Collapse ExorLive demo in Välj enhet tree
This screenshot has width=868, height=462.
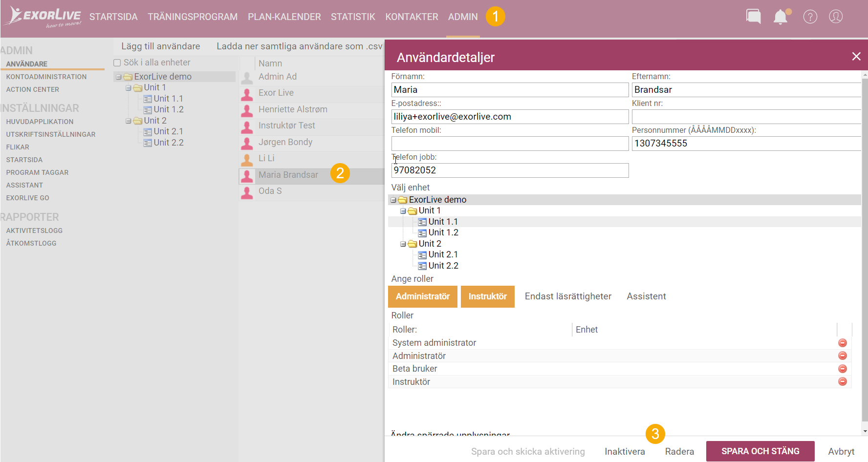[x=393, y=200]
